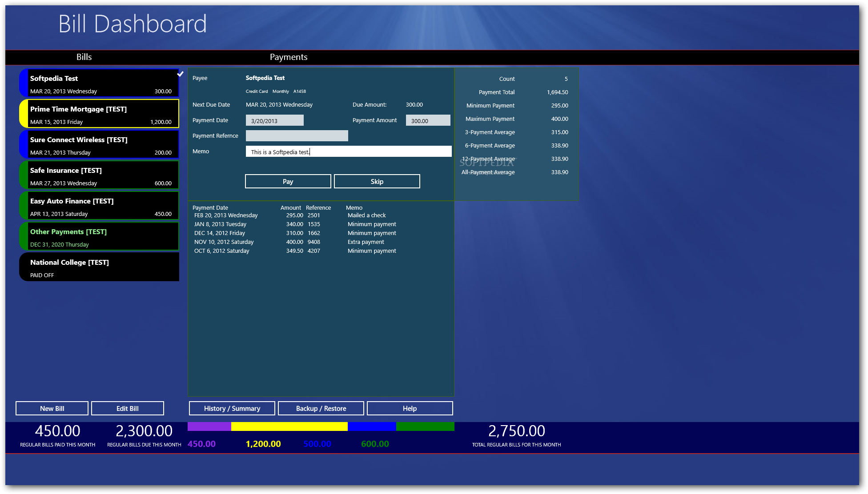This screenshot has width=868, height=494.
Task: Click the blue 500.00 legend amount
Action: click(317, 444)
